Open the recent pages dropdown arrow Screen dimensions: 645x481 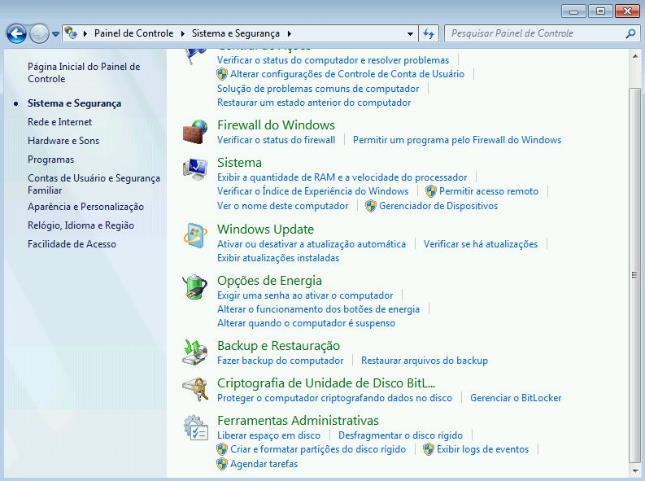pos(55,34)
